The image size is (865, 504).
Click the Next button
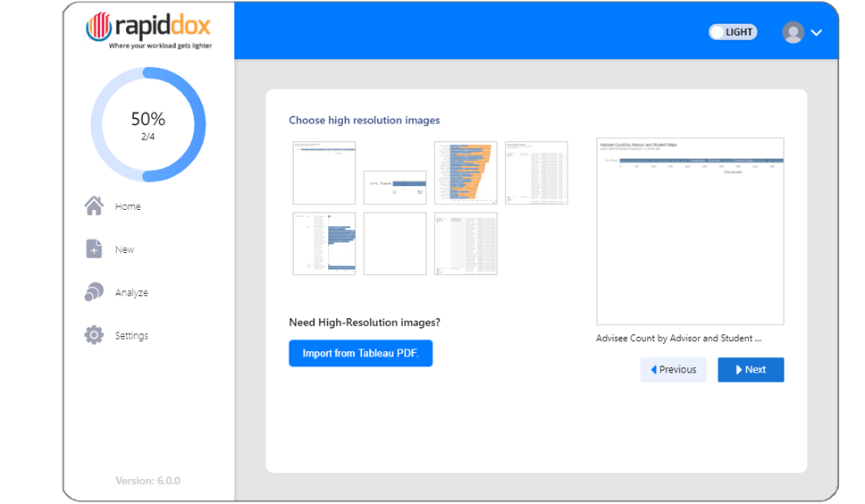[751, 369]
